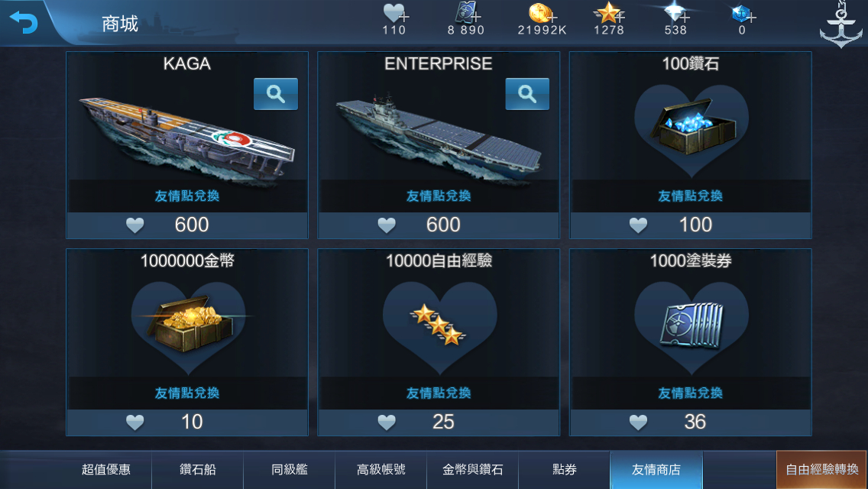
Task: Add free experience via star plus icon
Action: coord(609,13)
